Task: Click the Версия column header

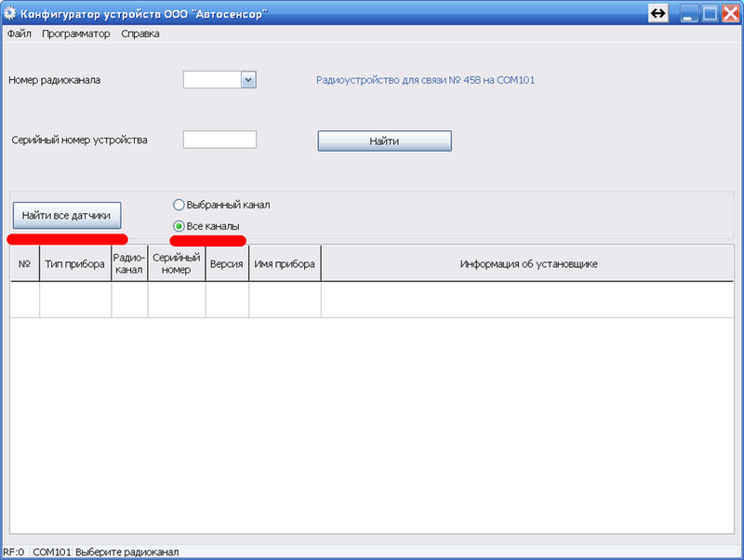Action: point(227,263)
